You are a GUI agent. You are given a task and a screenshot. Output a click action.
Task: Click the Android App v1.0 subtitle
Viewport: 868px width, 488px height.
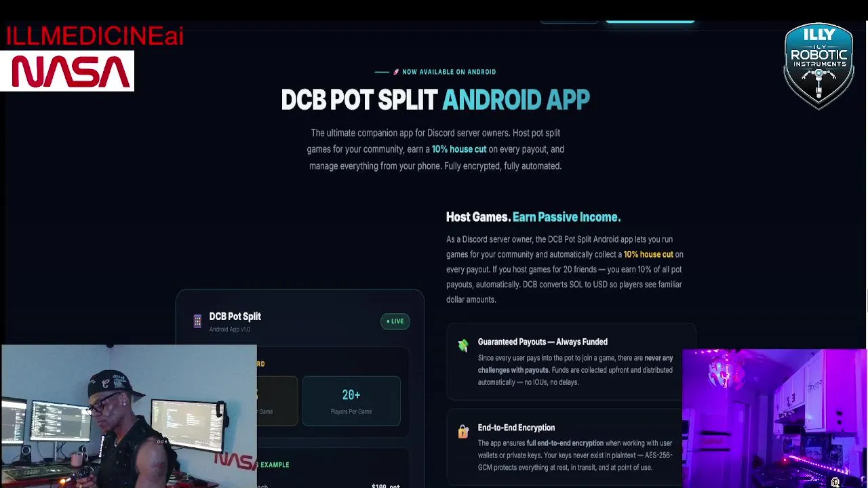[230, 329]
